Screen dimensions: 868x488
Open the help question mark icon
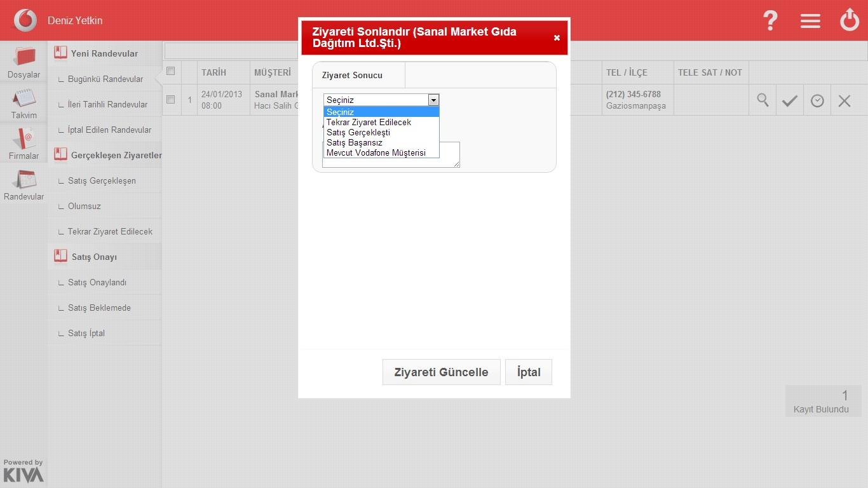click(x=770, y=20)
